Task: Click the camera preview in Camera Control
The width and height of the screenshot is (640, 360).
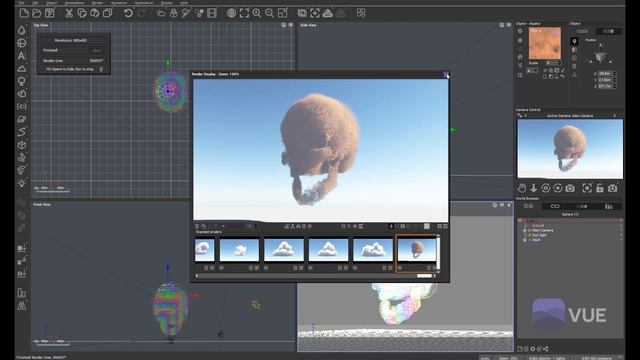Action: coord(570,149)
